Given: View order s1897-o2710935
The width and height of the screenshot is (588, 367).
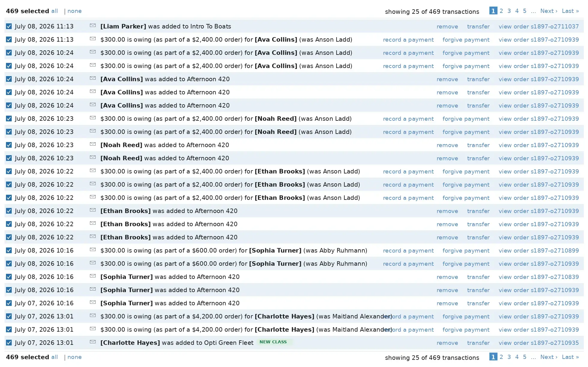Looking at the screenshot, I should [x=539, y=343].
